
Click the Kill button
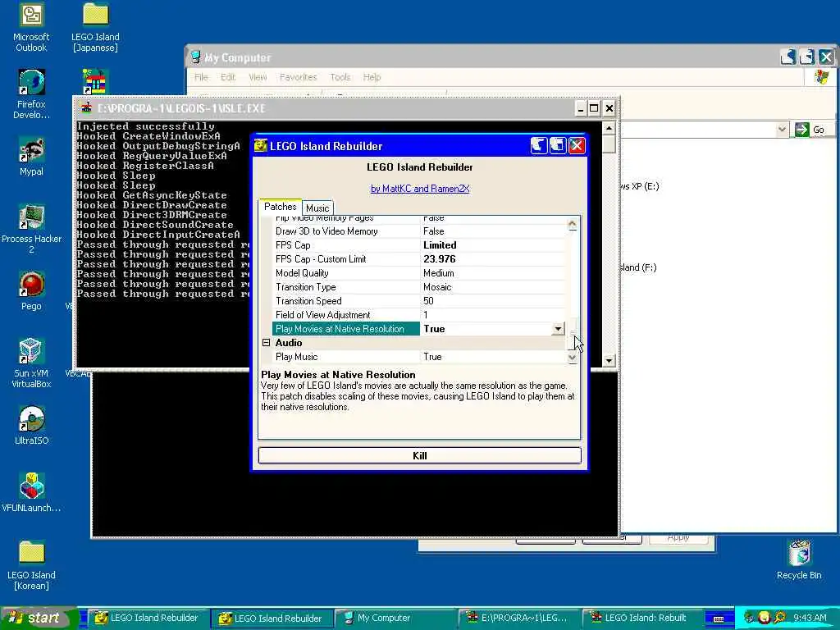[x=419, y=455]
